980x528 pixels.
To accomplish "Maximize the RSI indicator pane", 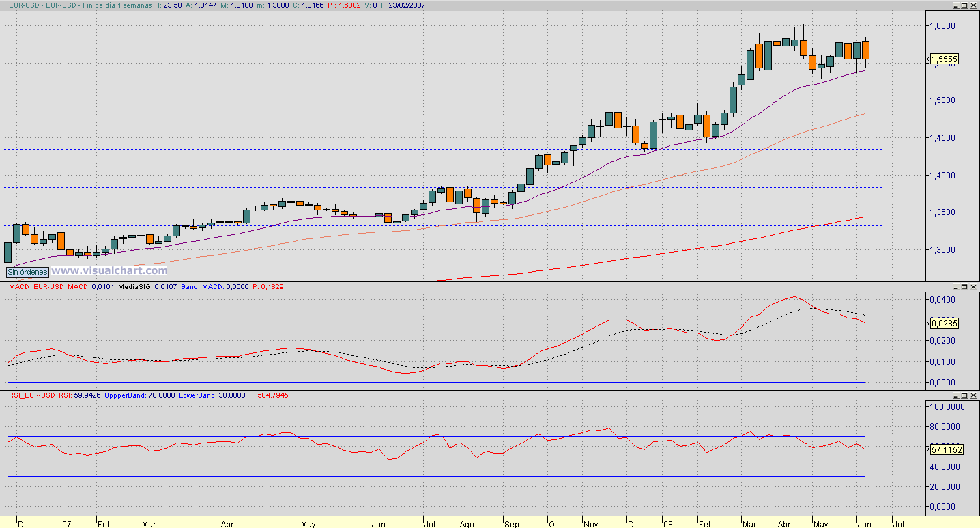I will pyautogui.click(x=965, y=395).
